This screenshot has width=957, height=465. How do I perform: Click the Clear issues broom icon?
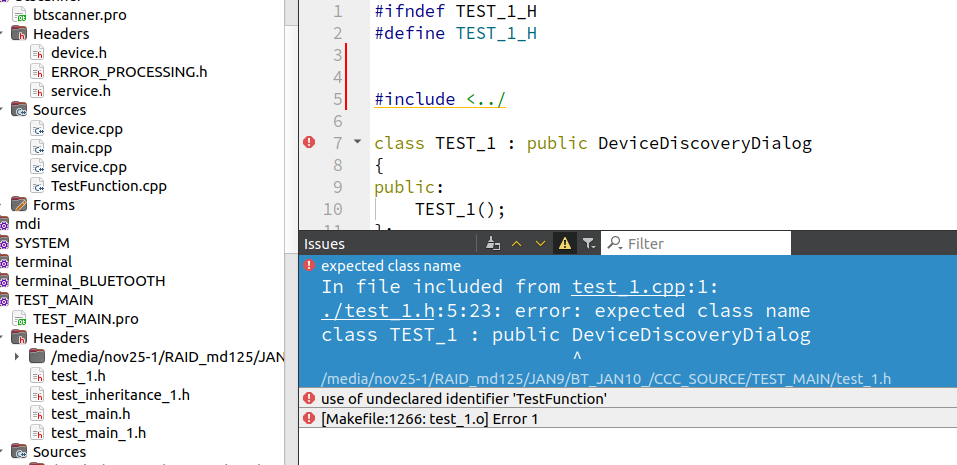[x=492, y=243]
